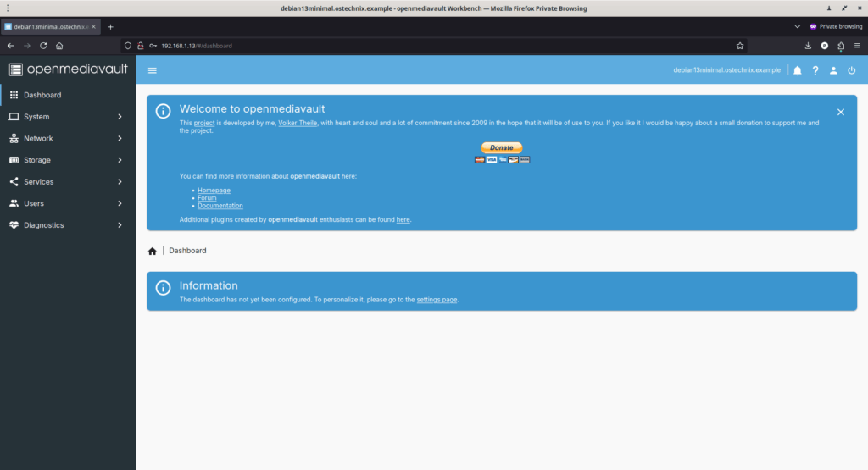868x470 pixels.
Task: Expand the Users menu chevron
Action: [x=120, y=203]
